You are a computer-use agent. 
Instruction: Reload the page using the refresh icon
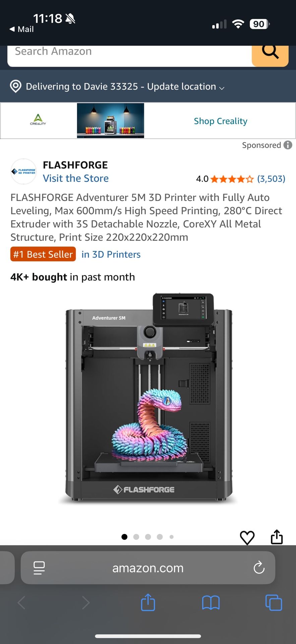259,568
